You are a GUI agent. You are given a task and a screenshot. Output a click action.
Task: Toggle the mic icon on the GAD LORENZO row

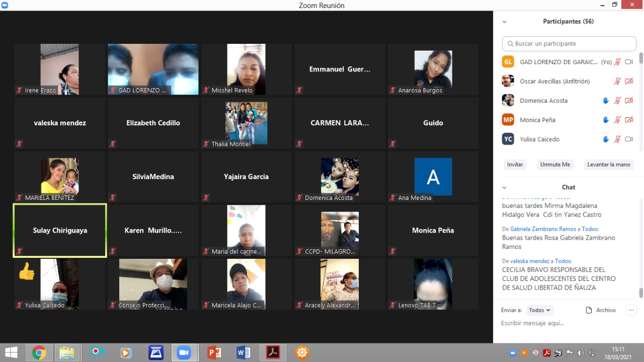tap(617, 62)
